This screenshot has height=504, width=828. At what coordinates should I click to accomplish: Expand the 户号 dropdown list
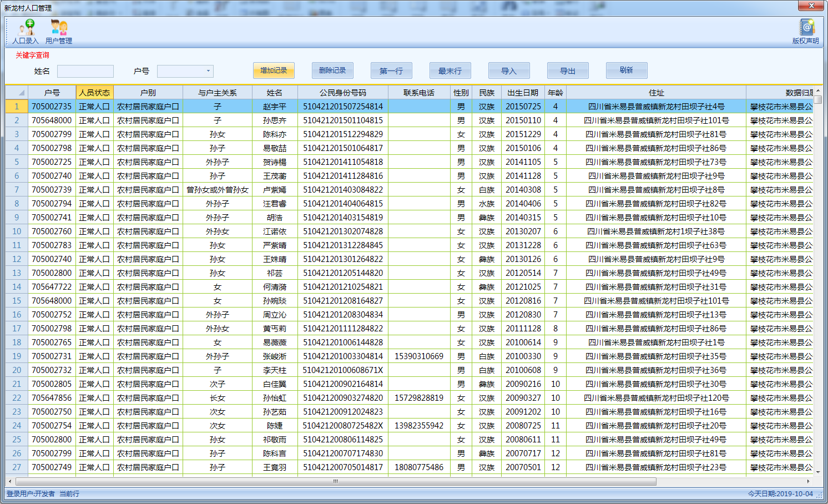click(x=208, y=71)
